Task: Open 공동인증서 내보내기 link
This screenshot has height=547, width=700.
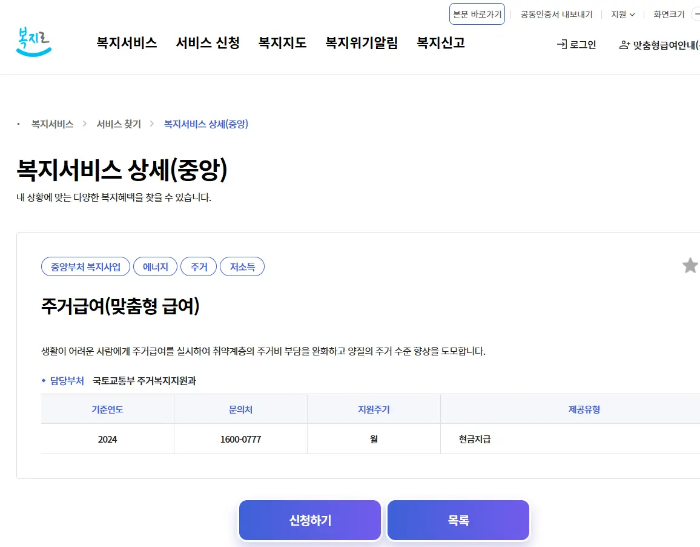Action: click(x=556, y=14)
